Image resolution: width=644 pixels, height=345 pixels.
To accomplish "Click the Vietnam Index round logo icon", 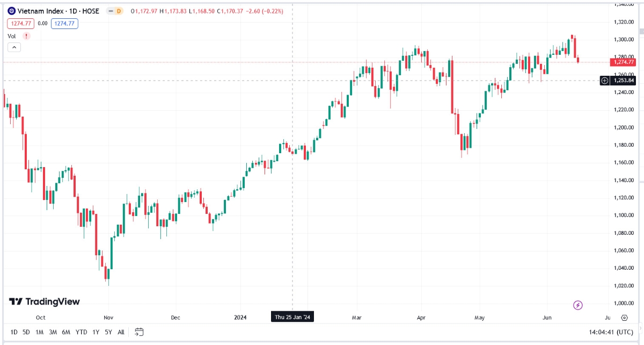I will coord(11,11).
